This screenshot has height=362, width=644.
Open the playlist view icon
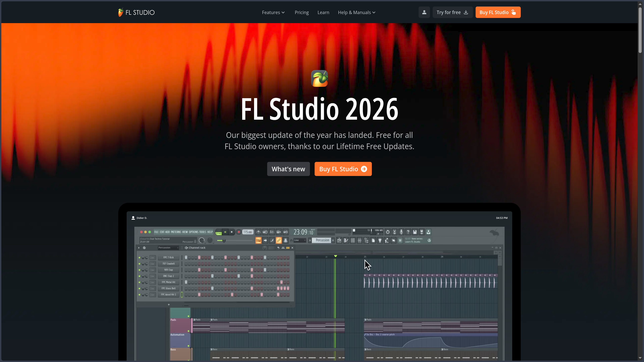339,240
